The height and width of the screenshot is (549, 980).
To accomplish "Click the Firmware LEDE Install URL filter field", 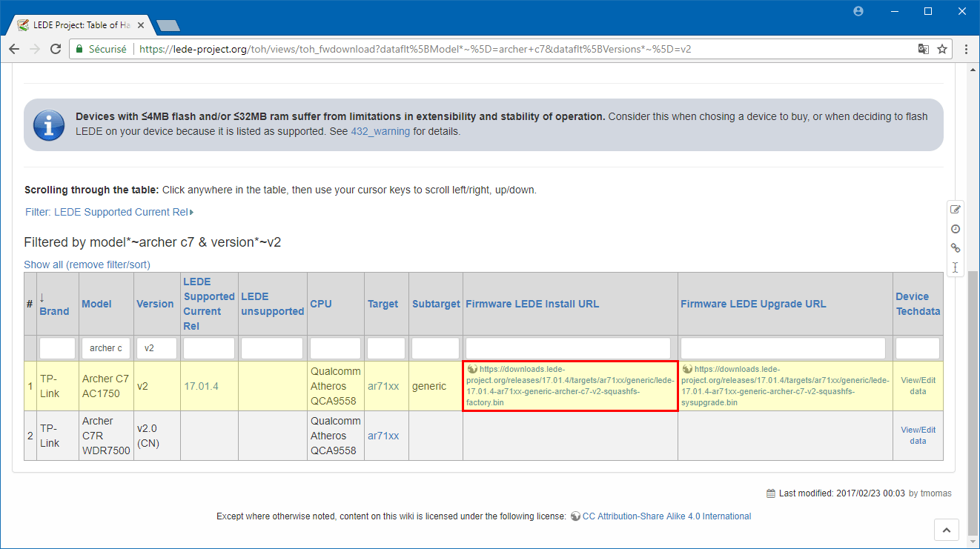I will click(569, 348).
